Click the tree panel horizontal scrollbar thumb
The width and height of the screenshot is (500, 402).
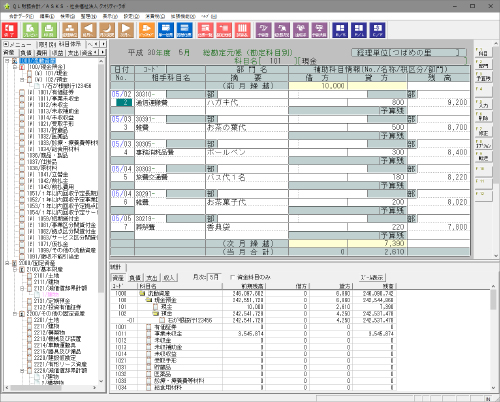(x=35, y=388)
